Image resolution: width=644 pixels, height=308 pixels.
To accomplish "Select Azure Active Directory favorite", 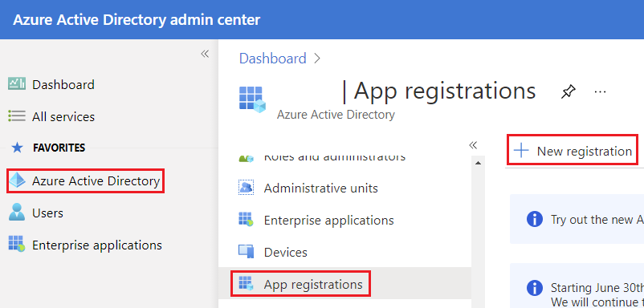I will click(85, 180).
